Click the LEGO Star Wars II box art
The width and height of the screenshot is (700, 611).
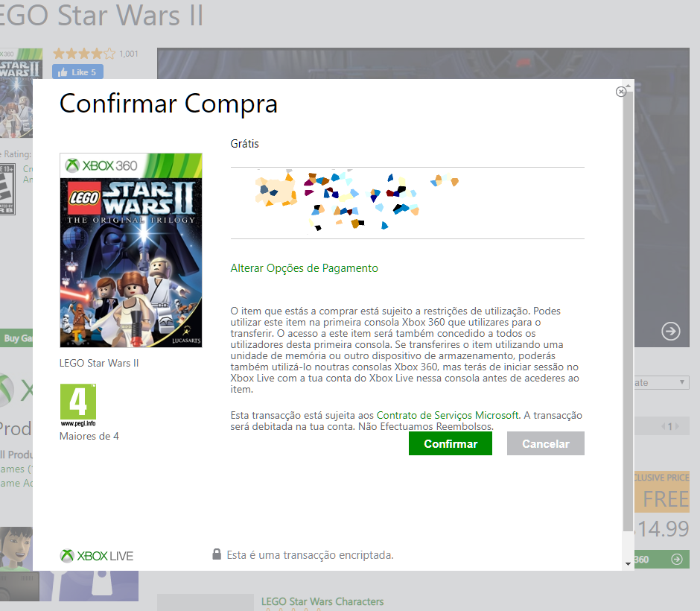[131, 250]
